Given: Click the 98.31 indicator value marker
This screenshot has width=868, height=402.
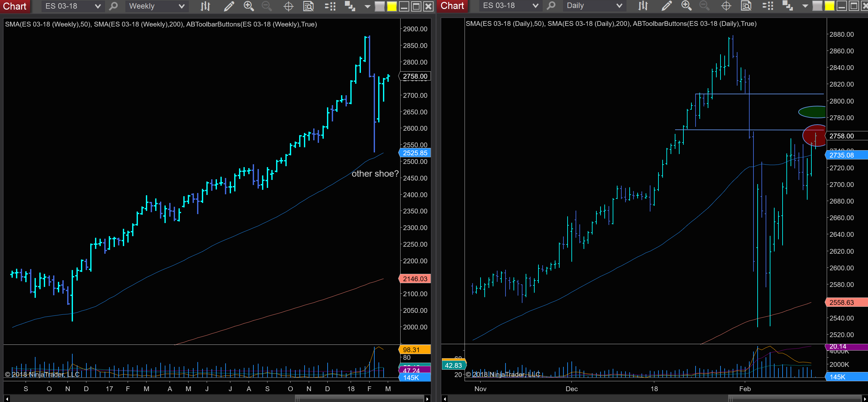Looking at the screenshot, I should click(x=415, y=350).
